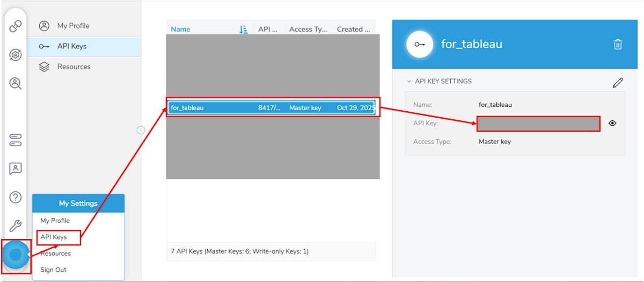Edit API key settings with pencil icon

pos(618,83)
